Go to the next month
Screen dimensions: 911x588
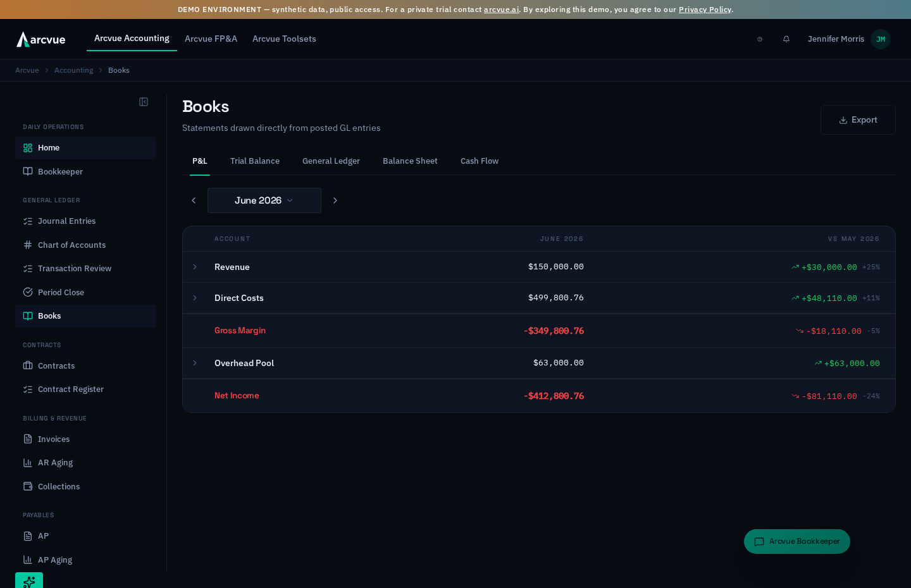[335, 200]
